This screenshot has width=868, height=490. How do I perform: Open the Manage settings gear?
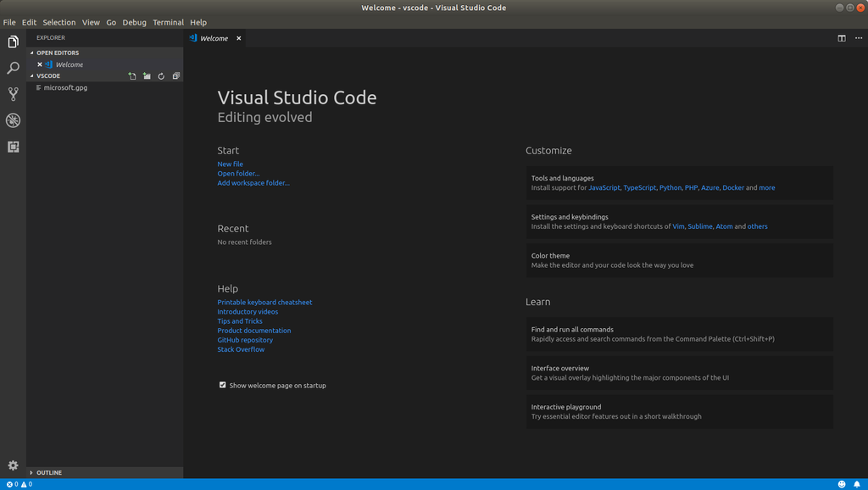[13, 465]
